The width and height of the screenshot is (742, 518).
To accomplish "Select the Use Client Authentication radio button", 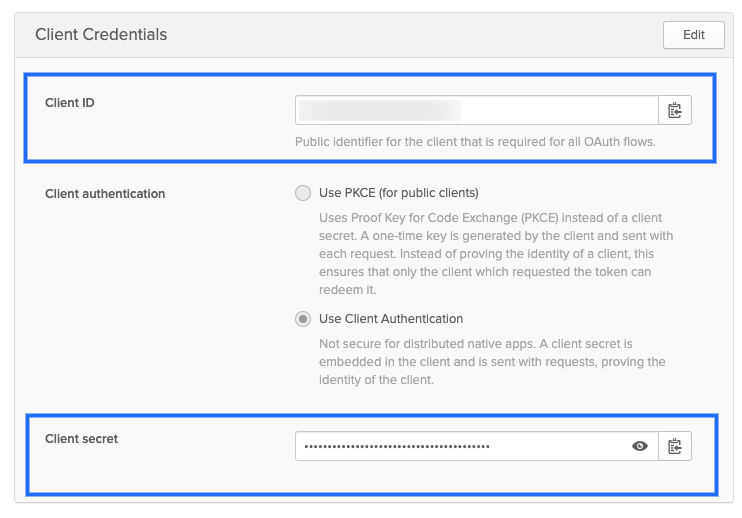I will pyautogui.click(x=303, y=319).
